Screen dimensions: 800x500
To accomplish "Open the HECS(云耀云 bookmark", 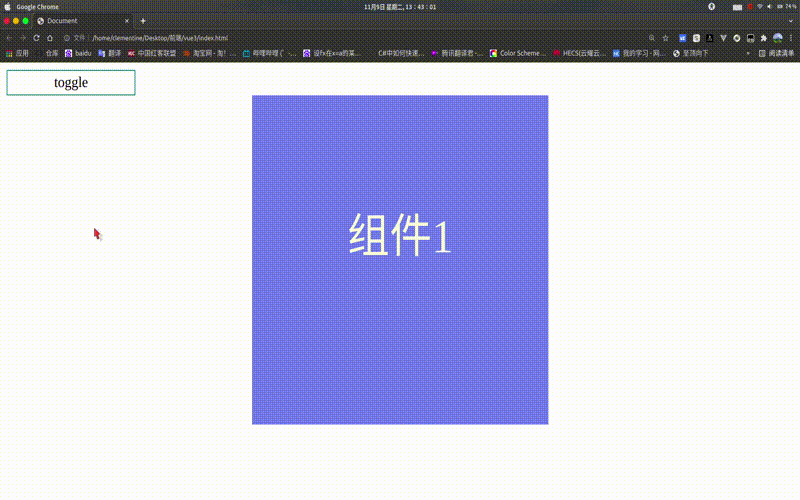I will point(580,53).
